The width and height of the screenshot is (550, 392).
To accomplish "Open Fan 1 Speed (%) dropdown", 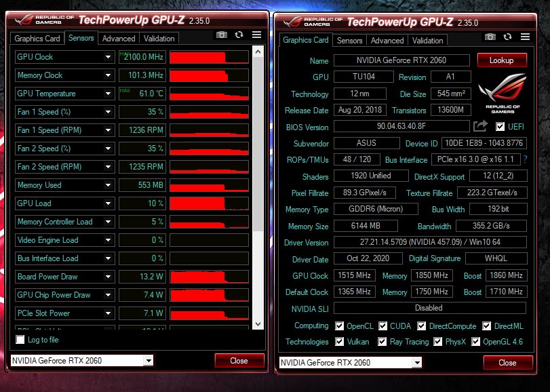I will pos(108,112).
